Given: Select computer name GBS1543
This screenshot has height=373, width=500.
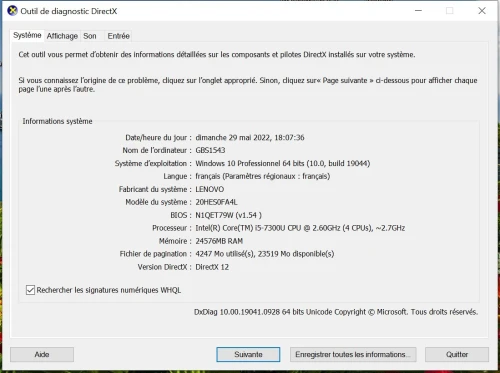Looking at the screenshot, I should (x=210, y=150).
